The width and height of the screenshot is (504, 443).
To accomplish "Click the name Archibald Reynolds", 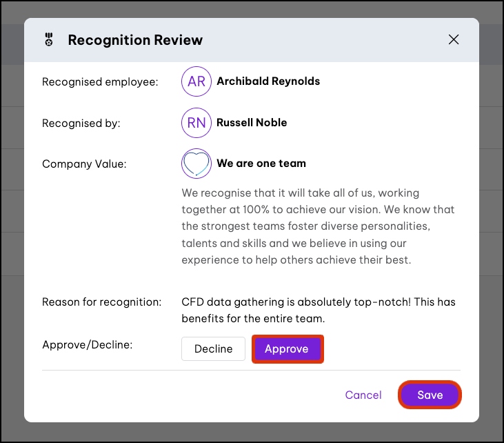I will pos(268,81).
